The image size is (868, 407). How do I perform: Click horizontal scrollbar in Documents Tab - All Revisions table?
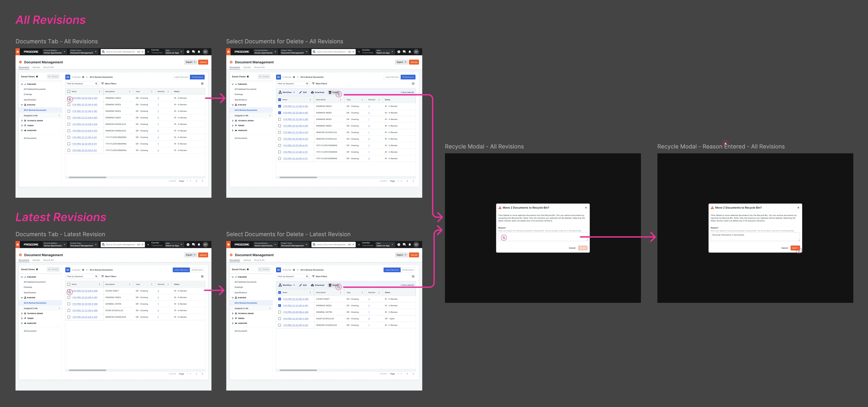(88, 177)
